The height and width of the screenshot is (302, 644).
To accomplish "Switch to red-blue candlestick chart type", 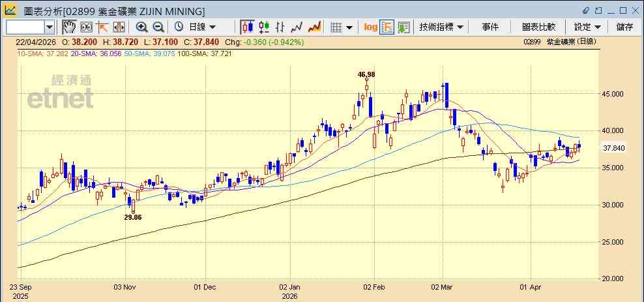I will [x=247, y=27].
